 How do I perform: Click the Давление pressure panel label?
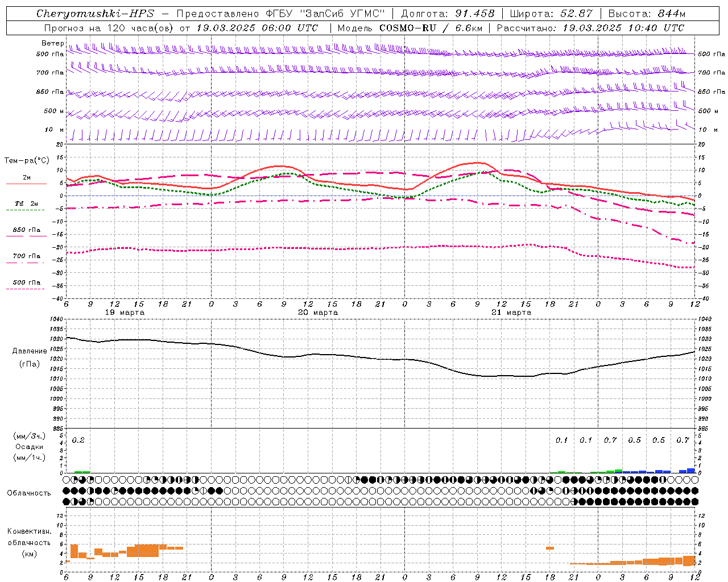[x=30, y=351]
